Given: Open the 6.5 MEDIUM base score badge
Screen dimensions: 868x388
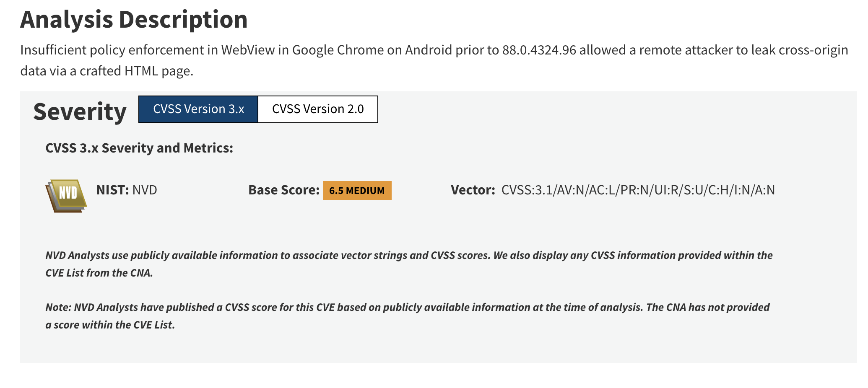Looking at the screenshot, I should click(357, 191).
